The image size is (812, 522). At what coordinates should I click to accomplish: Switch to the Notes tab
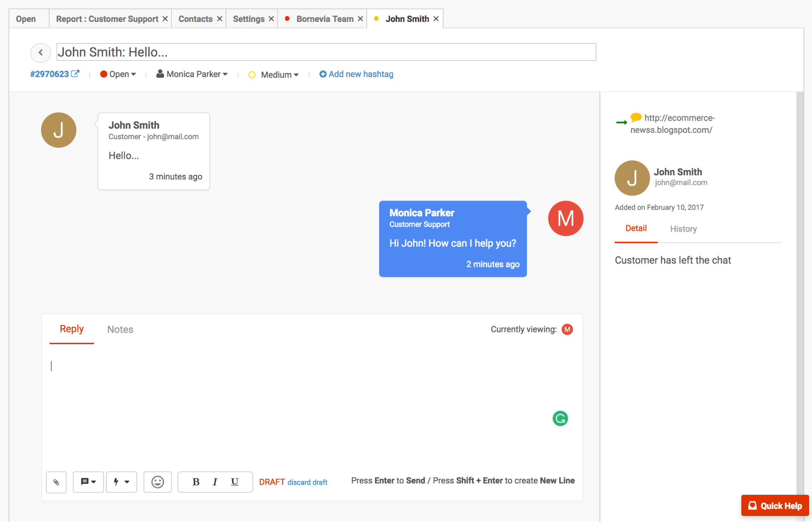point(120,329)
